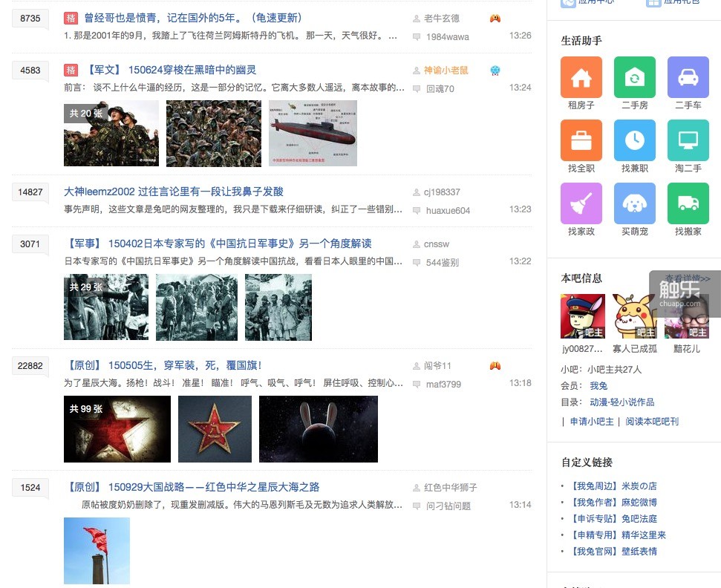721x588 pixels.
Task: Open the camouflaged troops crowd thumbnail
Action: click(x=214, y=134)
